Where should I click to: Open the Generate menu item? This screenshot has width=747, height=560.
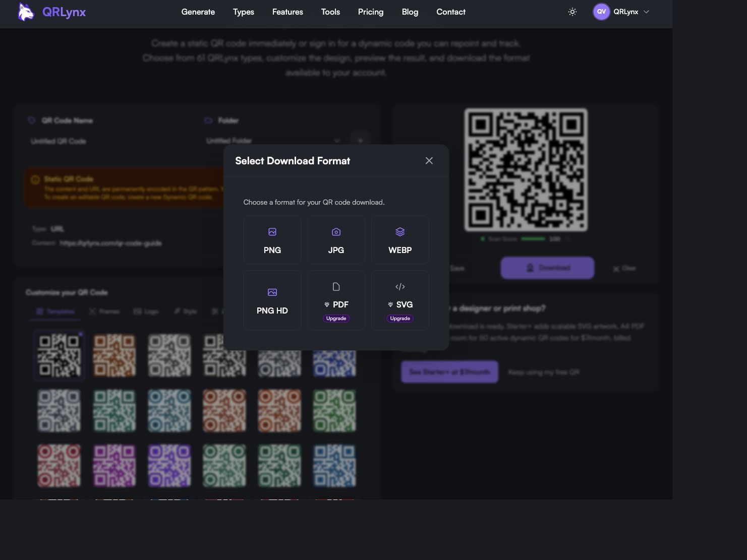pos(198,12)
